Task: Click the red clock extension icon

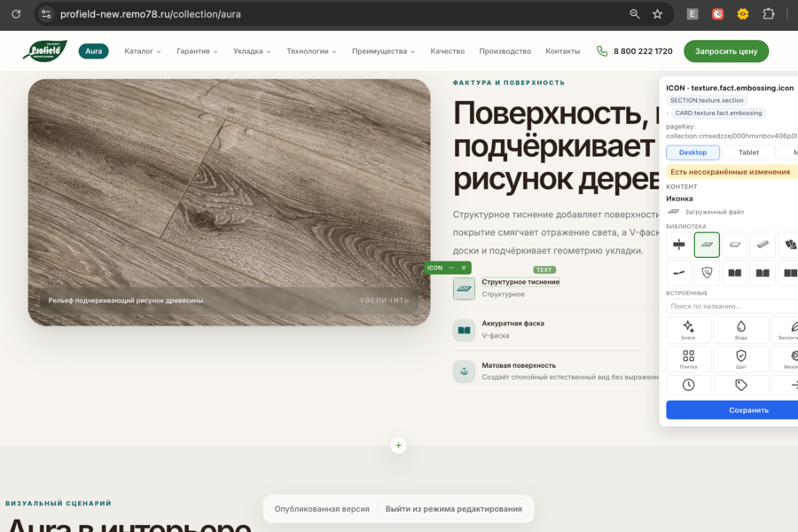Action: 717,14
